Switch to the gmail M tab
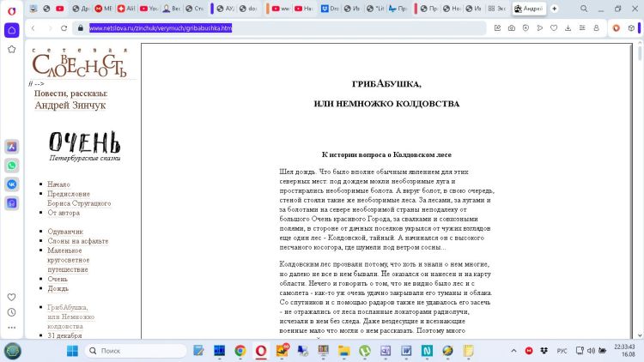Viewport: 644px width, 362px height. (104, 9)
